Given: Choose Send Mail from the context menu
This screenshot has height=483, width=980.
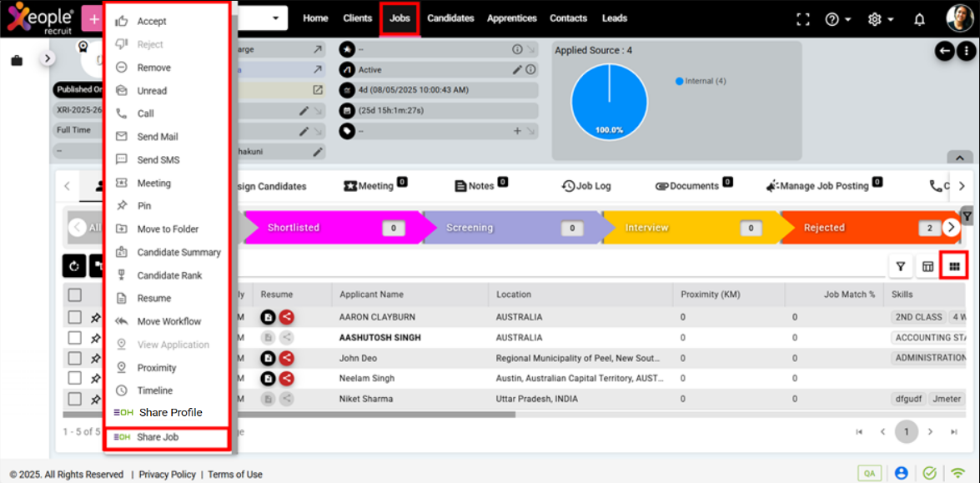Looking at the screenshot, I should pyautogui.click(x=157, y=137).
